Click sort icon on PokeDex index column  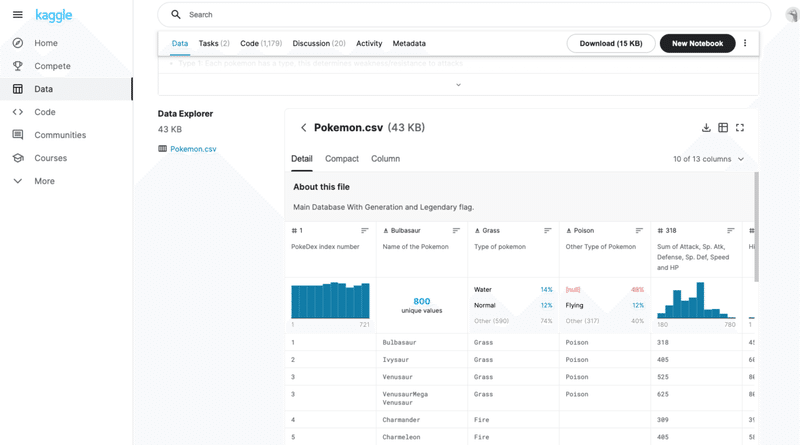click(x=364, y=231)
